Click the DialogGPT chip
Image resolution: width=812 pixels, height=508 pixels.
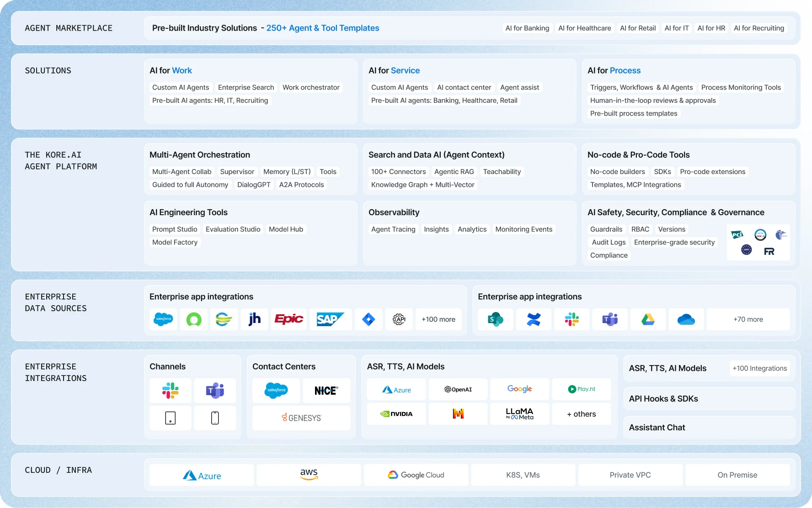254,185
